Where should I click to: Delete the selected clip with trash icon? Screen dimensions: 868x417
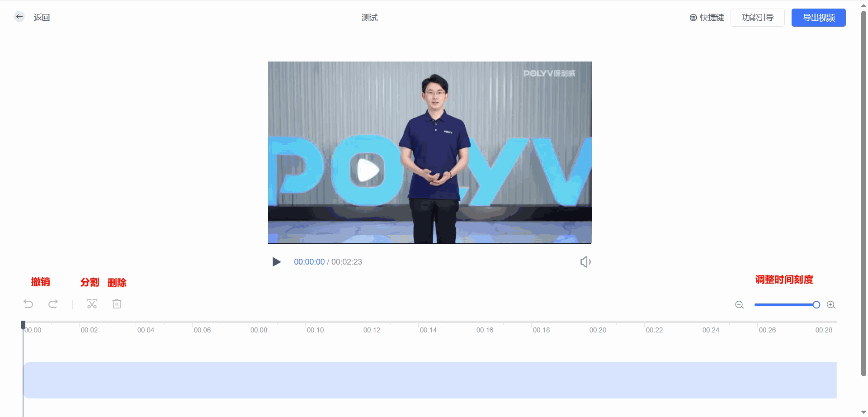(x=117, y=304)
